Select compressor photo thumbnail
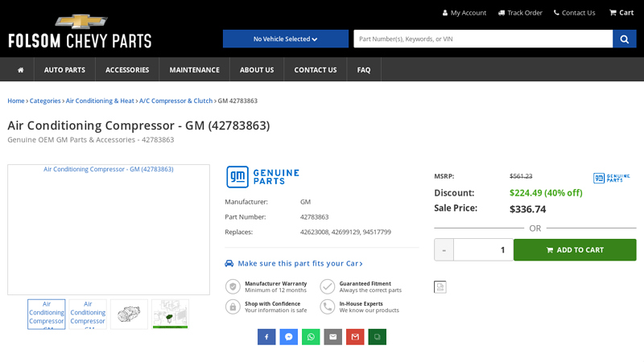The image size is (644, 362). tap(129, 314)
